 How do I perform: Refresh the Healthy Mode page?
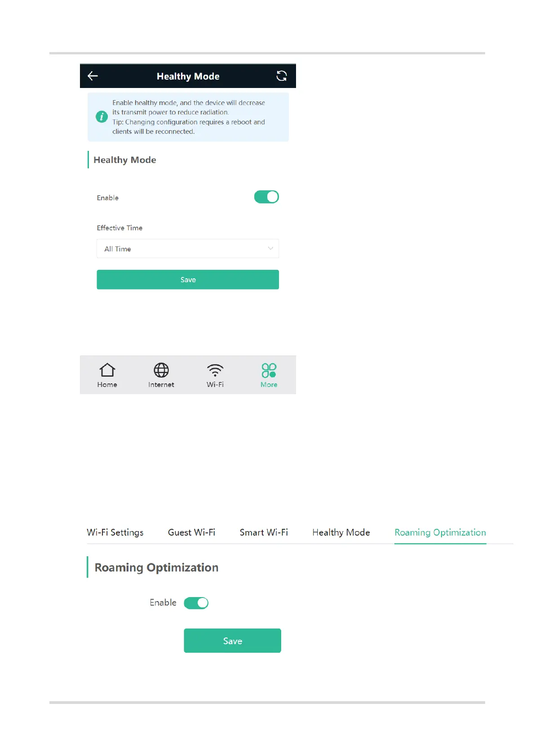[282, 76]
